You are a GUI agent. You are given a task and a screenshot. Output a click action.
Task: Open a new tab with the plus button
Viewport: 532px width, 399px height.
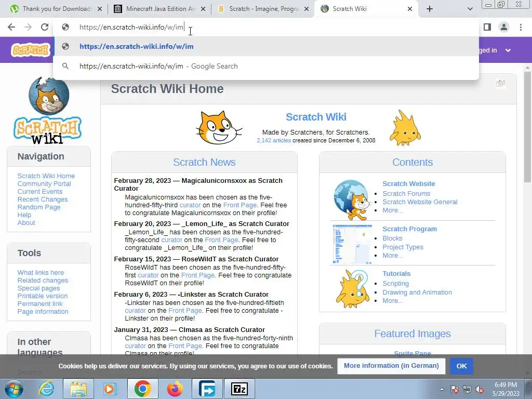pos(430,9)
